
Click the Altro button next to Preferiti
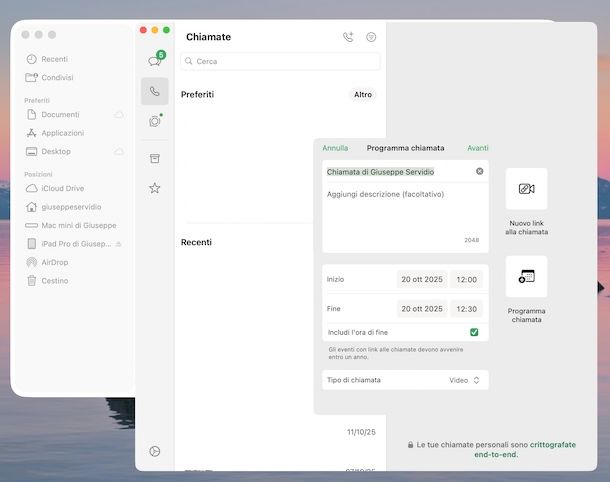click(x=363, y=95)
